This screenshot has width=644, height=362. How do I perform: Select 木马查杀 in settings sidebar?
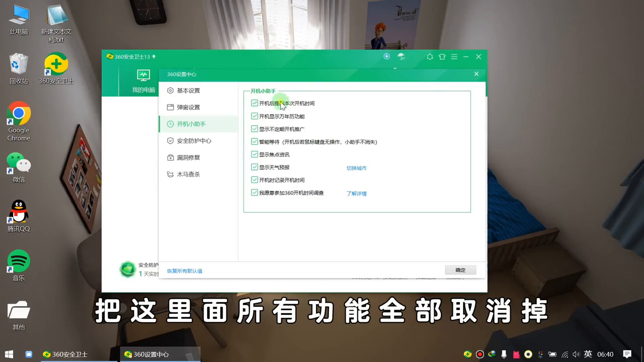[x=198, y=174]
